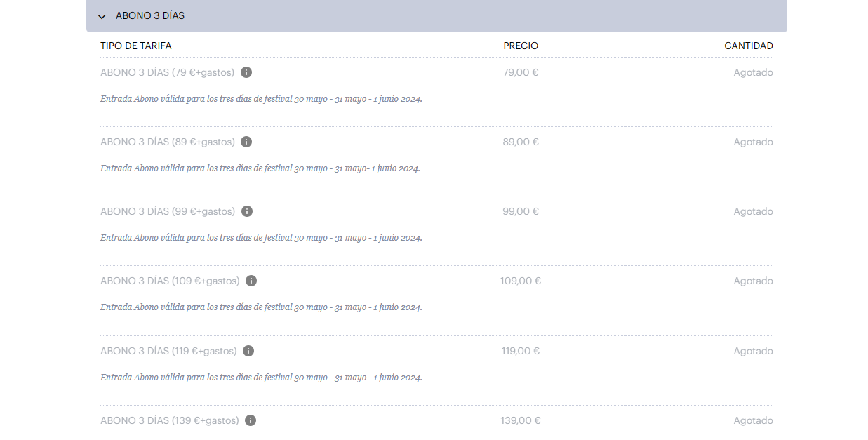The image size is (868, 440).
Task: Click ABONO 3 DÍAS (139 €+gastos) label
Action: [170, 420]
